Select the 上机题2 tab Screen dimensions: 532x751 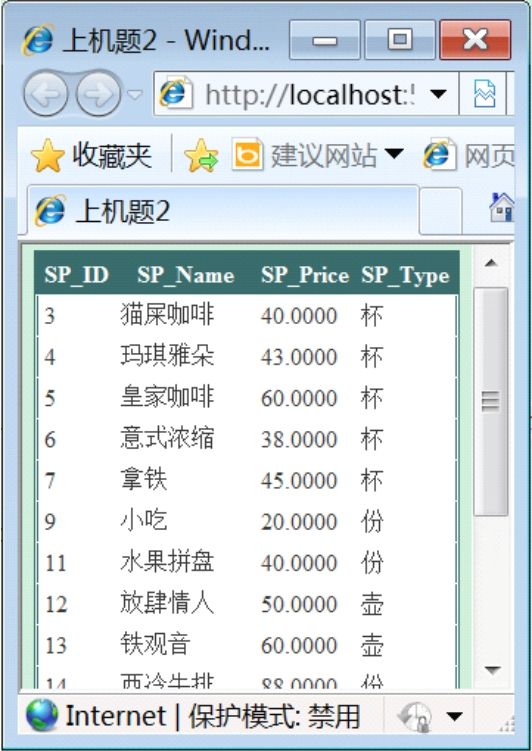223,211
